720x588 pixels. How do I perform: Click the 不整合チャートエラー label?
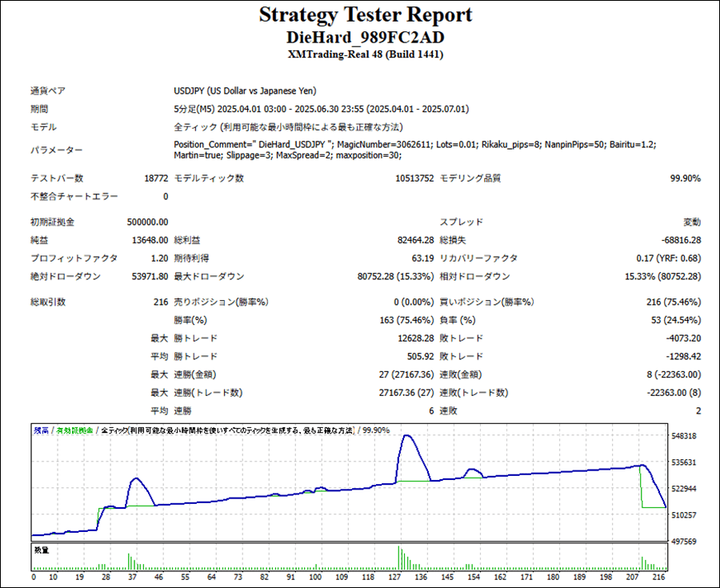74,197
